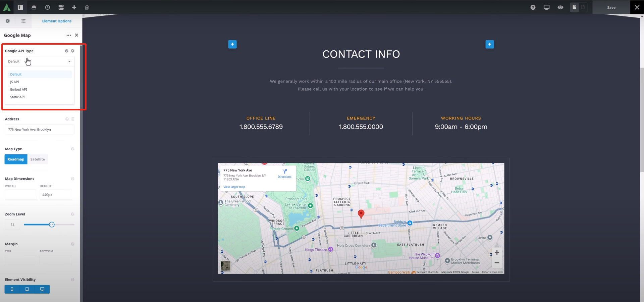
Task: Open the Avada builder logo menu
Action: pos(7,7)
